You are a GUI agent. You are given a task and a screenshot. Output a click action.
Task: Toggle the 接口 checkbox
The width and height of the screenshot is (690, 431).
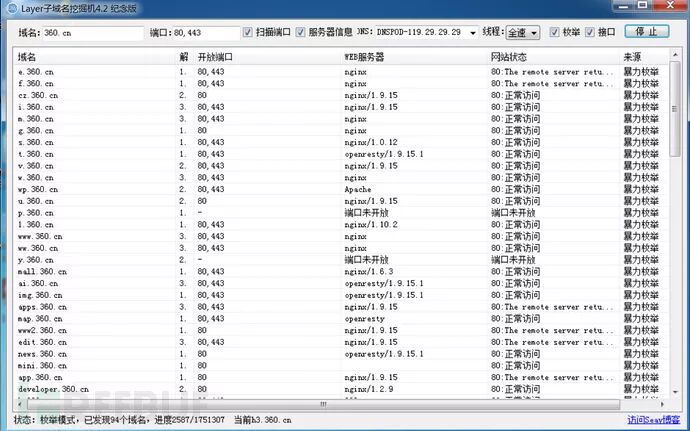point(590,32)
